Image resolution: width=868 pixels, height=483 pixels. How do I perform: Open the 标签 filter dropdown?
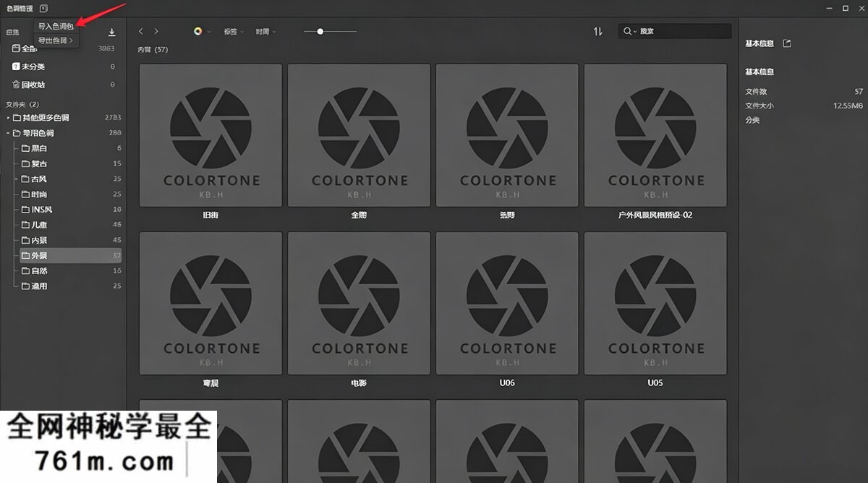click(234, 32)
